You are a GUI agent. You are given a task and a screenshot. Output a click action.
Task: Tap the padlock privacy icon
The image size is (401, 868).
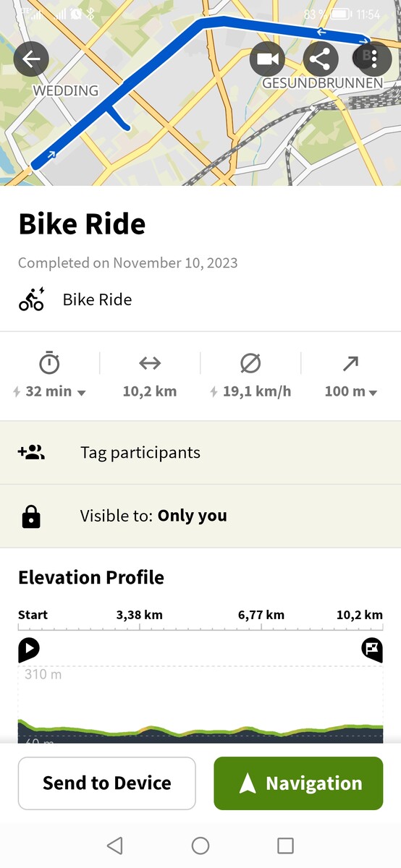[x=31, y=516]
